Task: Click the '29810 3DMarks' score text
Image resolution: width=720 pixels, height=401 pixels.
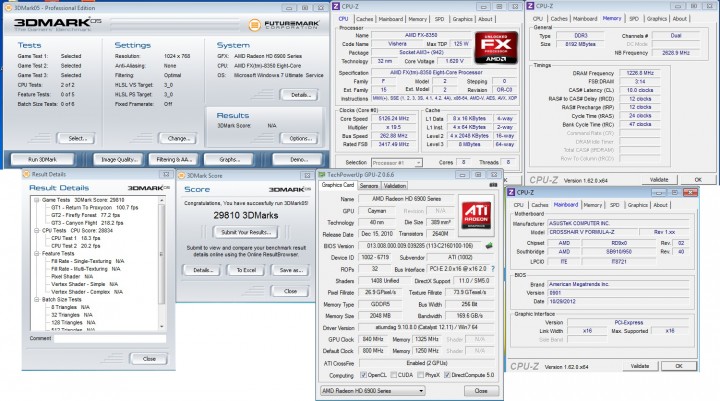Action: [x=246, y=215]
